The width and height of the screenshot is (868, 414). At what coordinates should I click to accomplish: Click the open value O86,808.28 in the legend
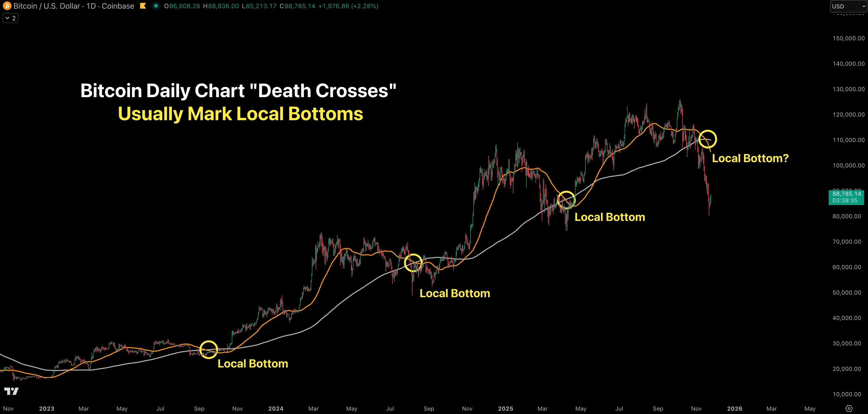pyautogui.click(x=182, y=6)
